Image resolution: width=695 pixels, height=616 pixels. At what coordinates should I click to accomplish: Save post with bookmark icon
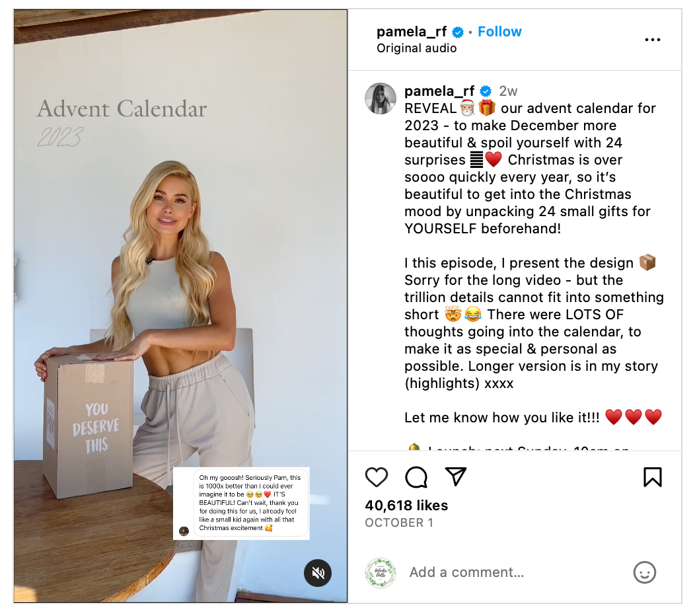tap(653, 477)
